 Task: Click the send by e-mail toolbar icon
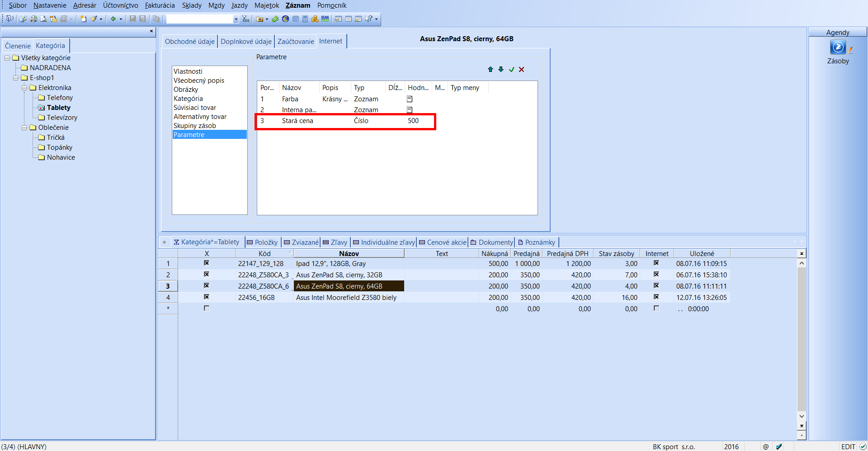click(x=53, y=19)
